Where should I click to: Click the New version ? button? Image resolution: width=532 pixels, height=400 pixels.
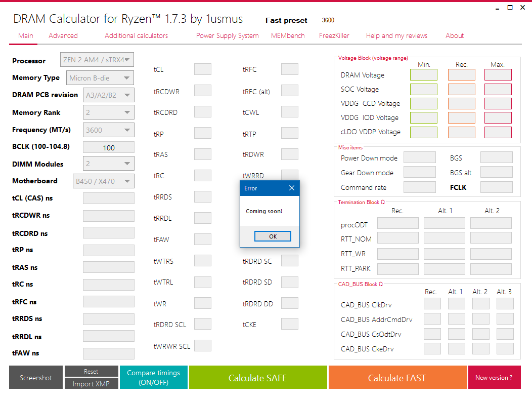click(494, 378)
